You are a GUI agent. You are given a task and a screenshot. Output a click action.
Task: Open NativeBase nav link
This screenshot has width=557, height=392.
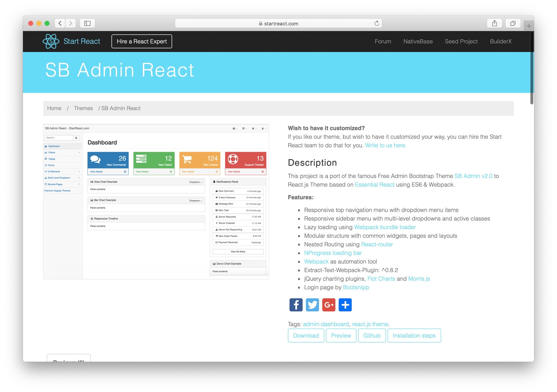418,41
